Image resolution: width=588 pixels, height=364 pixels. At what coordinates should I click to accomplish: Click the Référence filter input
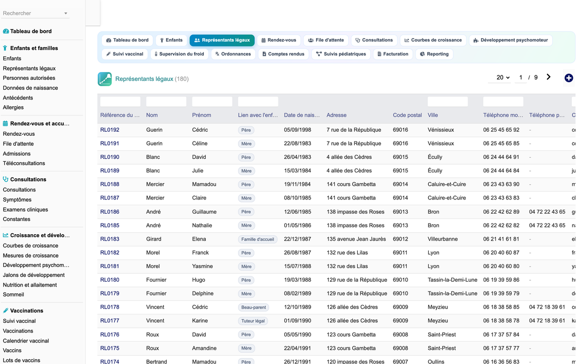pyautogui.click(x=120, y=101)
